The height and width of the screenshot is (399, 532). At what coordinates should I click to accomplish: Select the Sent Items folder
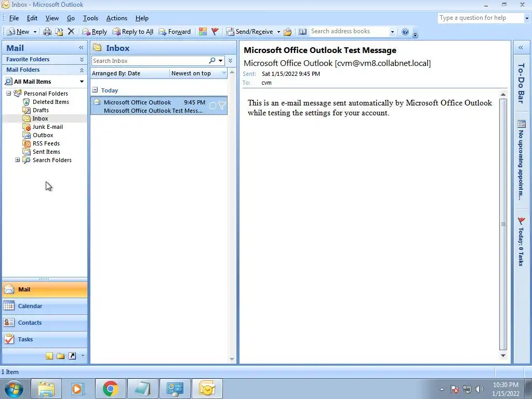tap(46, 152)
